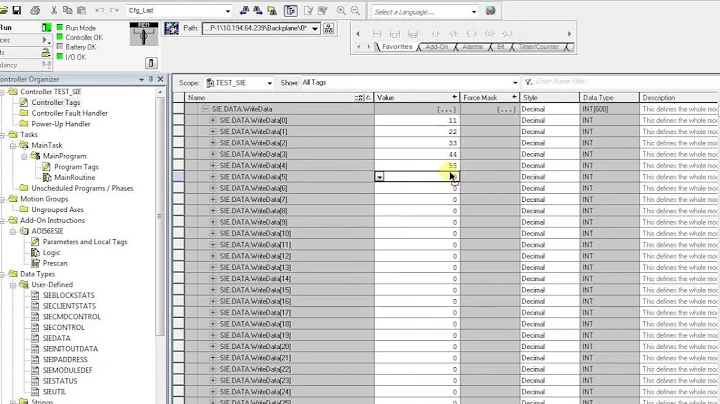This screenshot has height=404, width=720.
Task: Click the Find Previous binoculars icon
Action: 244,10
